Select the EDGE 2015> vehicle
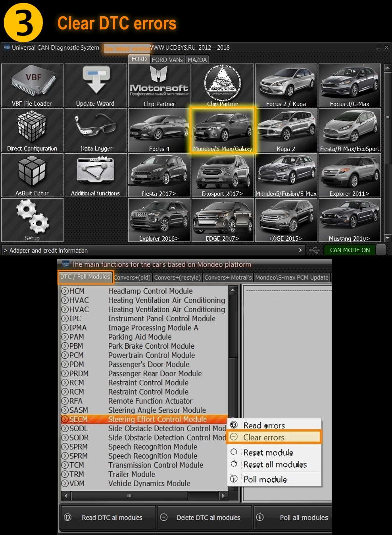The height and width of the screenshot is (535, 392). [286, 220]
